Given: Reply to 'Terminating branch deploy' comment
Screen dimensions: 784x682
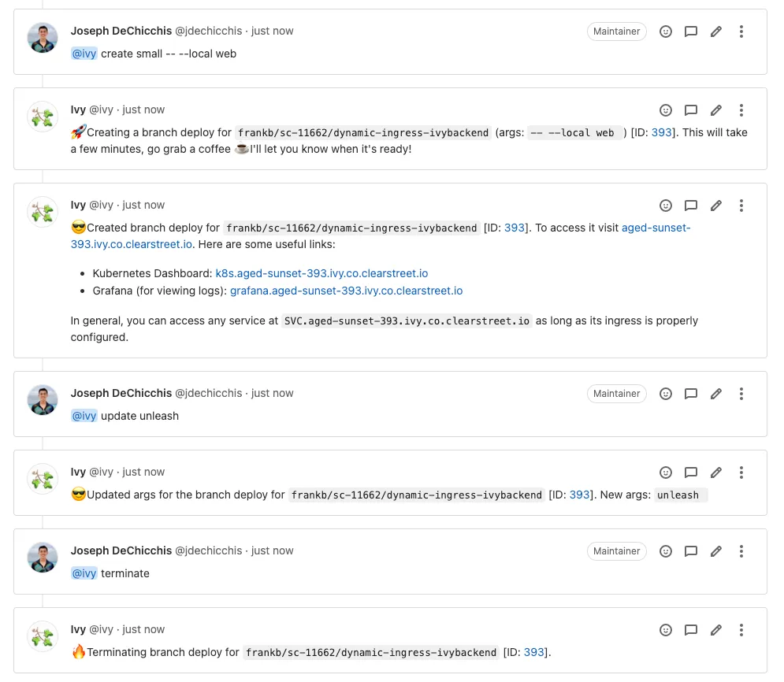Looking at the screenshot, I should point(691,630).
